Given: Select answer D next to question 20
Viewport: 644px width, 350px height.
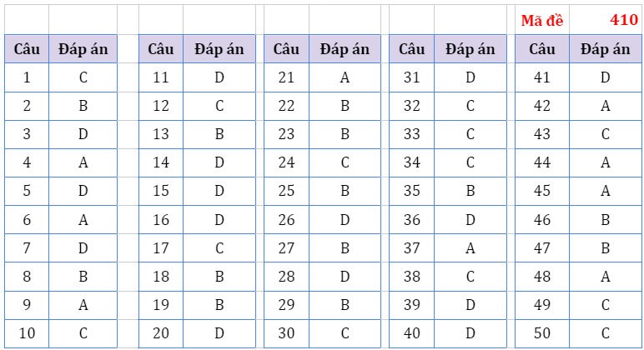Looking at the screenshot, I should (x=219, y=333).
